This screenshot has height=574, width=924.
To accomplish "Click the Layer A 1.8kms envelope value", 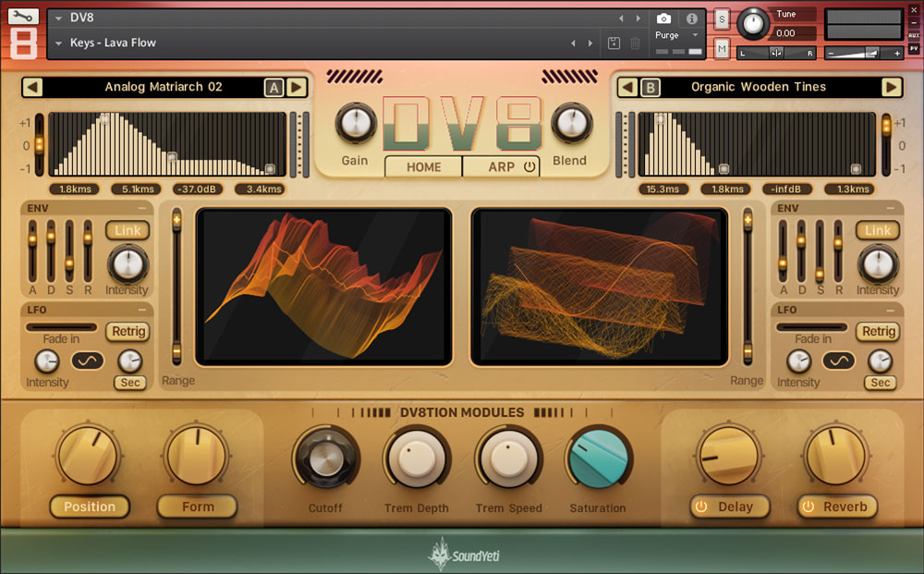I will (x=75, y=189).
